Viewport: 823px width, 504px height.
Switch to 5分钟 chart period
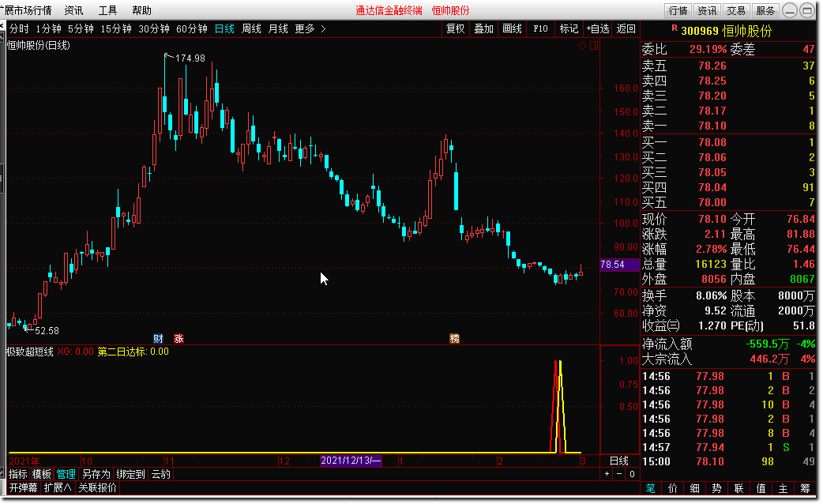coord(81,29)
